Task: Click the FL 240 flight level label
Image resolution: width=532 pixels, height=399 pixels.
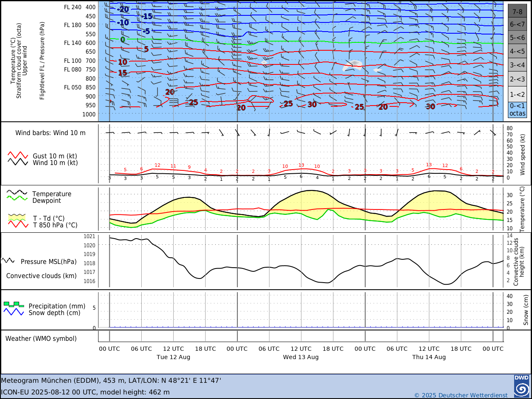Action: pos(73,7)
